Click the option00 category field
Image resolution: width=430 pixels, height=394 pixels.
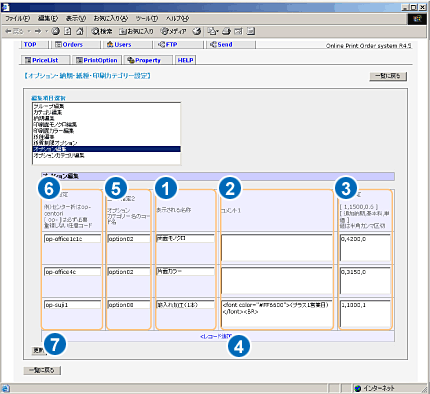129,305
